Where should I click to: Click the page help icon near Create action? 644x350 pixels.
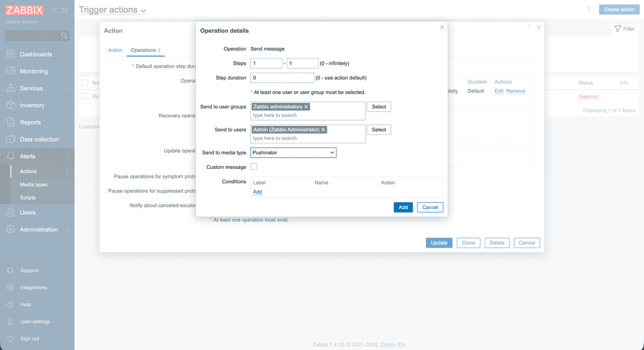point(589,10)
